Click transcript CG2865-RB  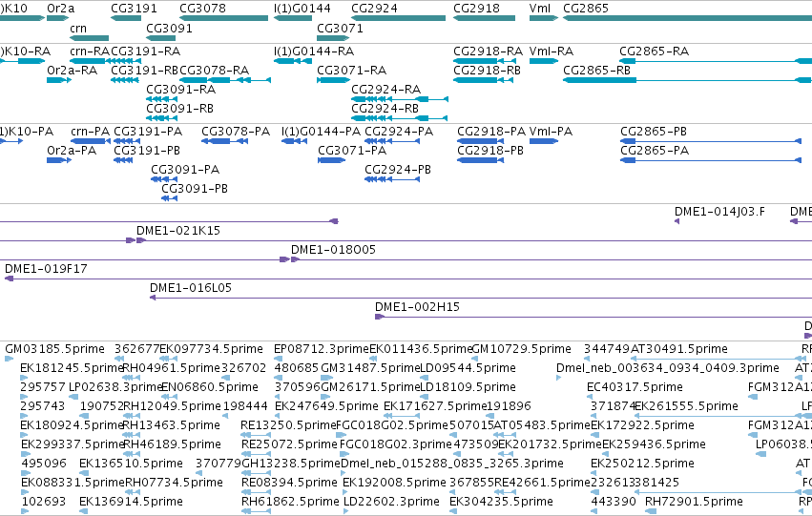click(x=596, y=71)
